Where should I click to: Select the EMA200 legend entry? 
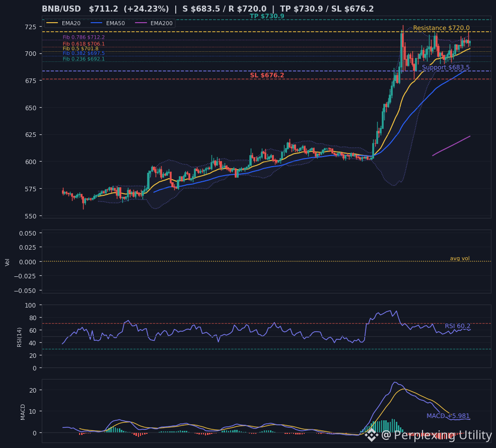point(154,23)
